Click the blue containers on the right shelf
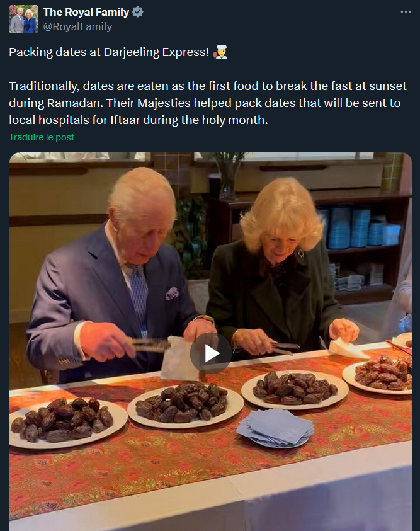 coord(359,227)
